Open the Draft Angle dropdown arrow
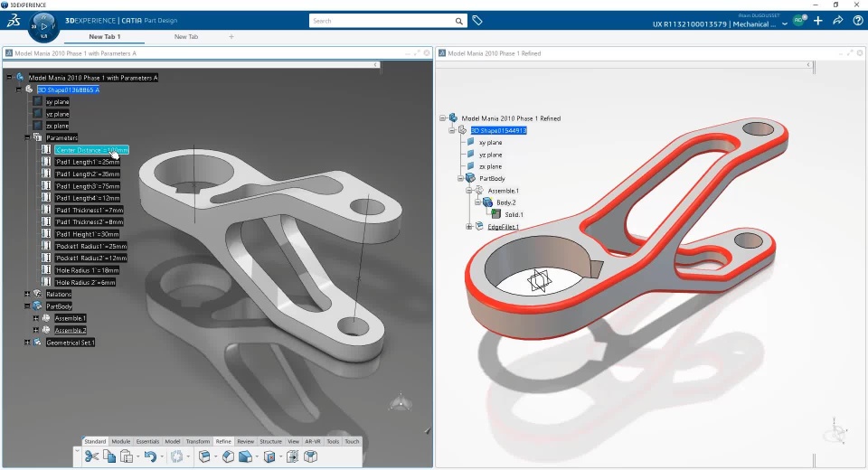This screenshot has width=868, height=470. pos(256,456)
